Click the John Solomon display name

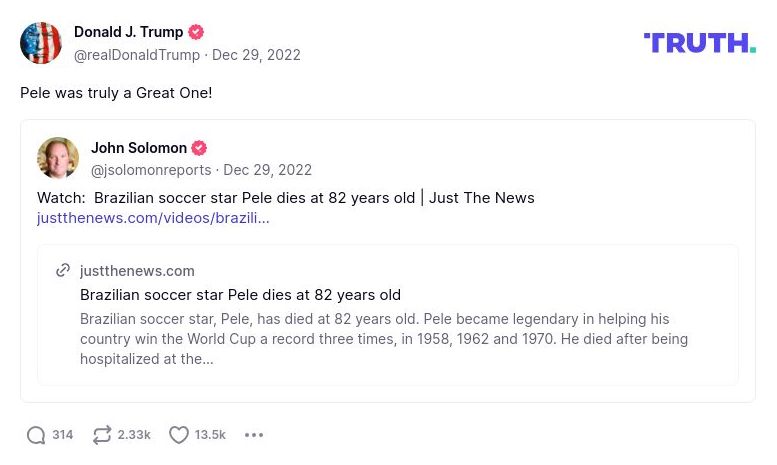point(139,148)
